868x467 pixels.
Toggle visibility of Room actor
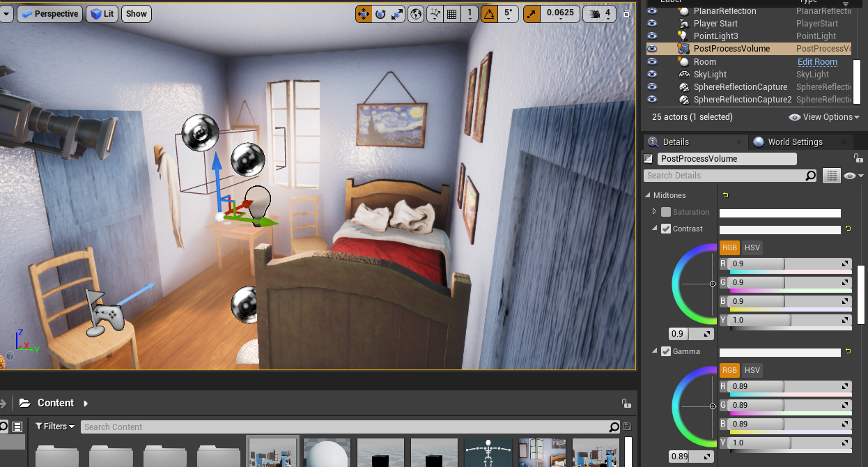pos(652,61)
